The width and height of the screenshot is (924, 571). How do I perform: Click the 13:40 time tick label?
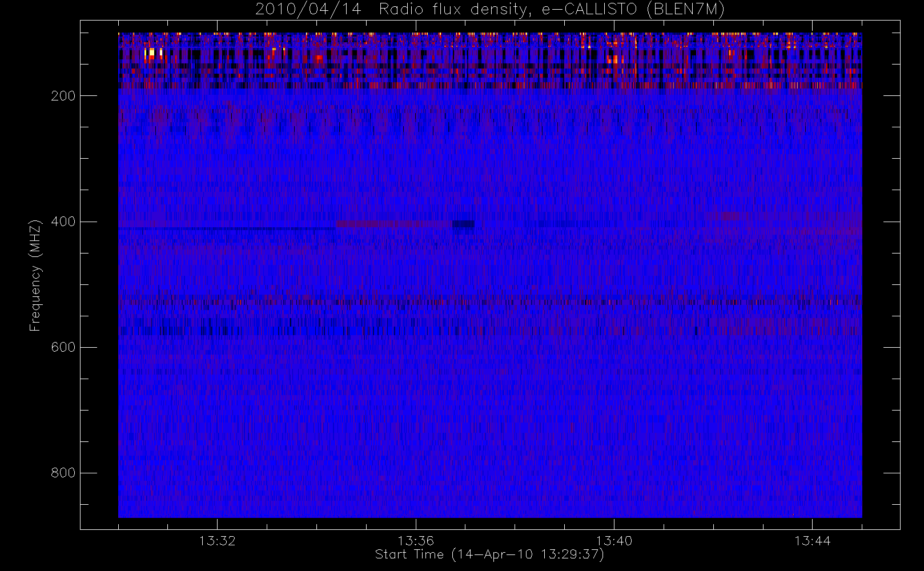(x=614, y=541)
